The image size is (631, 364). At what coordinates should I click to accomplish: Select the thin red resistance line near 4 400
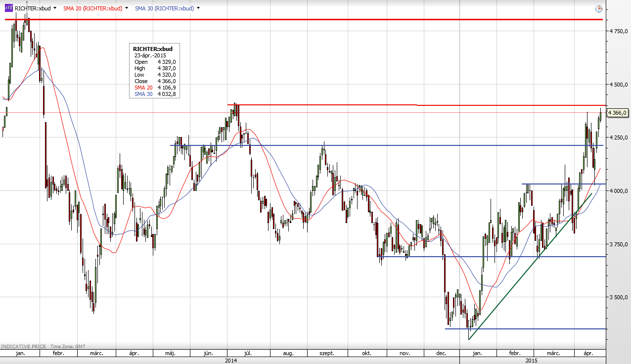point(415,105)
